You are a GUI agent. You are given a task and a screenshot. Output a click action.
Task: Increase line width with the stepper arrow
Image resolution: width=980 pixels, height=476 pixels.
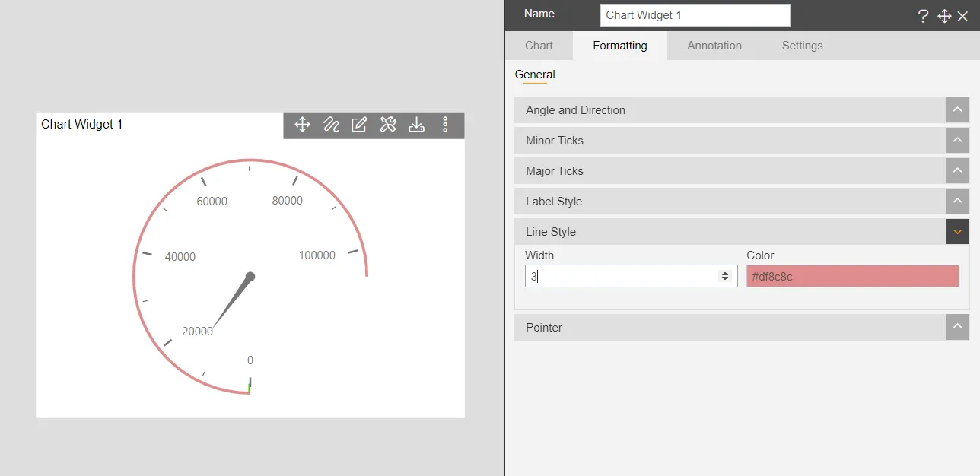pyautogui.click(x=724, y=272)
